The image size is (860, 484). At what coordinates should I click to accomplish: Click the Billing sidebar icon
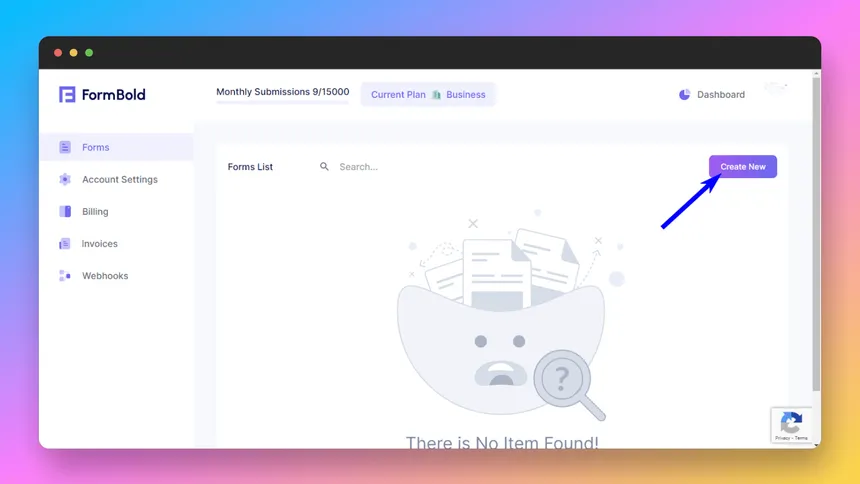[x=65, y=211]
